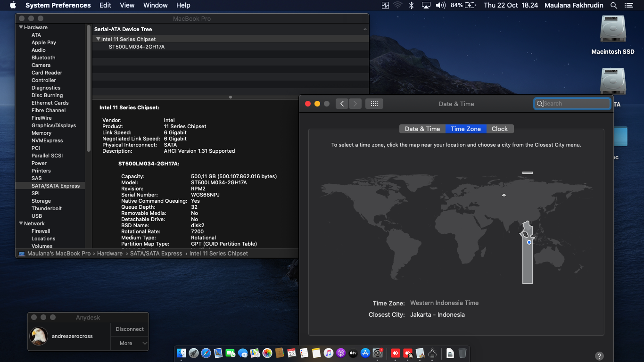The width and height of the screenshot is (644, 362).
Task: Click the Wi-Fi status icon
Action: pos(398,5)
